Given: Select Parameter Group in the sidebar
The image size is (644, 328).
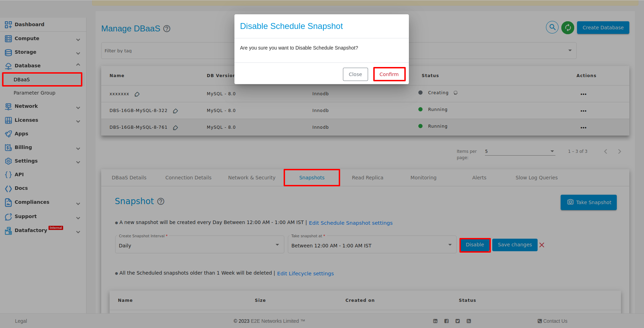Looking at the screenshot, I should point(35,93).
